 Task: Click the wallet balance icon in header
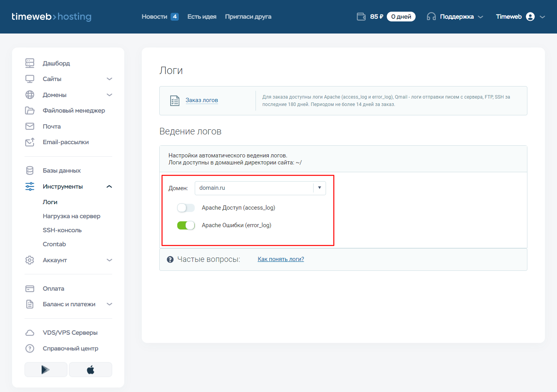(361, 16)
